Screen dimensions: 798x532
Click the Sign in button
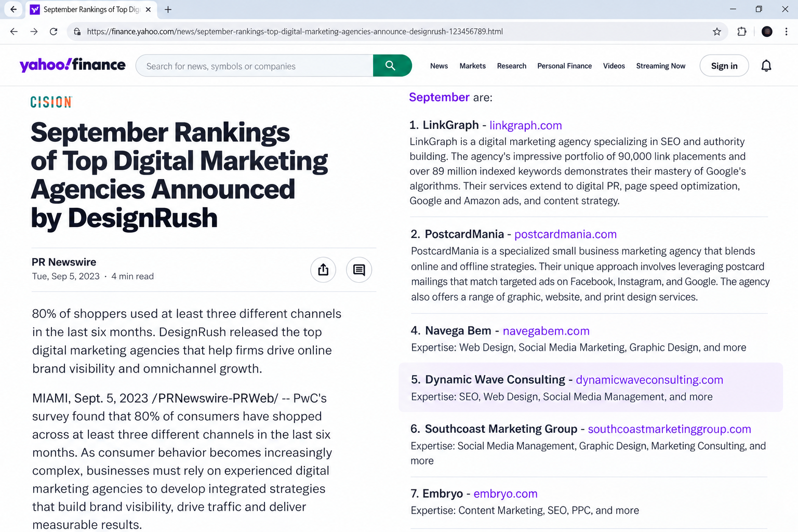tap(724, 65)
